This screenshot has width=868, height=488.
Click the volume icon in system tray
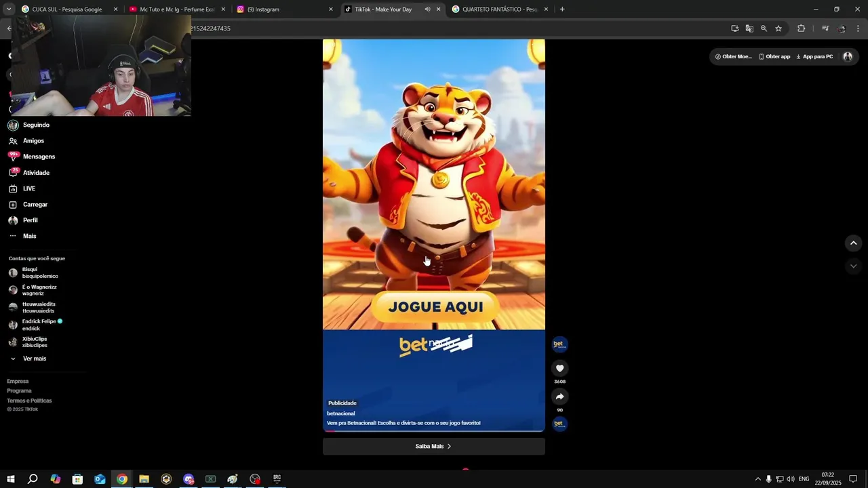tap(791, 479)
